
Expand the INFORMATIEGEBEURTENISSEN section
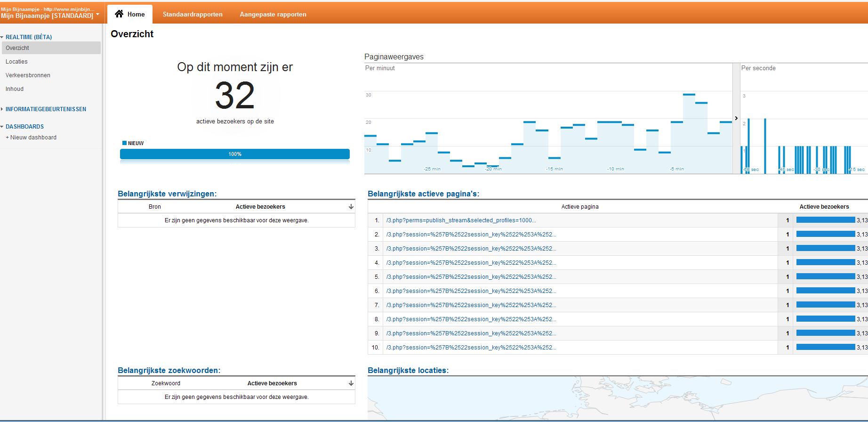click(x=2, y=109)
